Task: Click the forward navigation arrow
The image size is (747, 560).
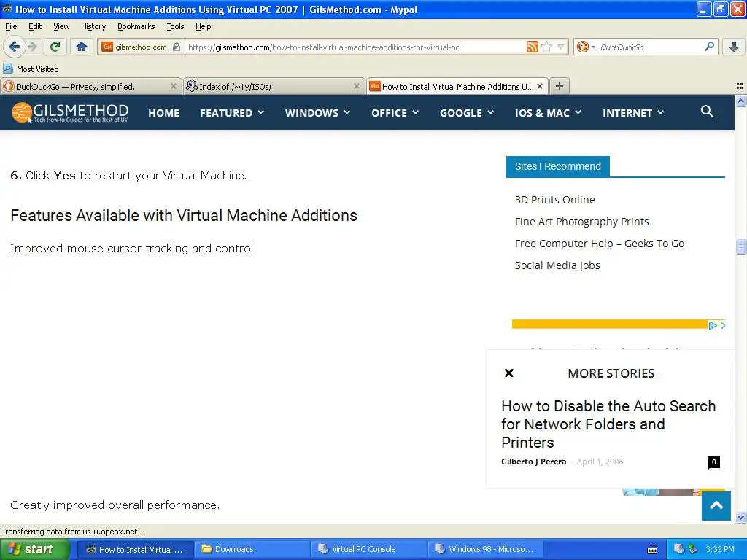Action: [x=33, y=47]
